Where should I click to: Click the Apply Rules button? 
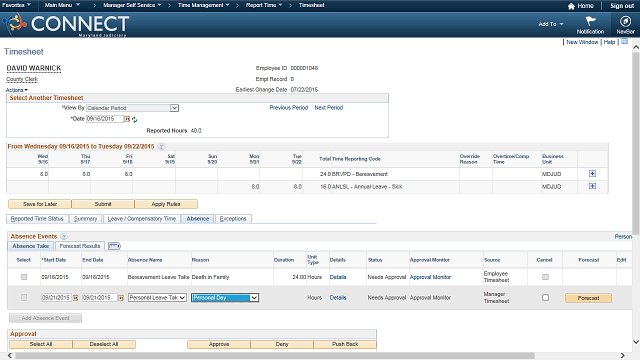166,204
